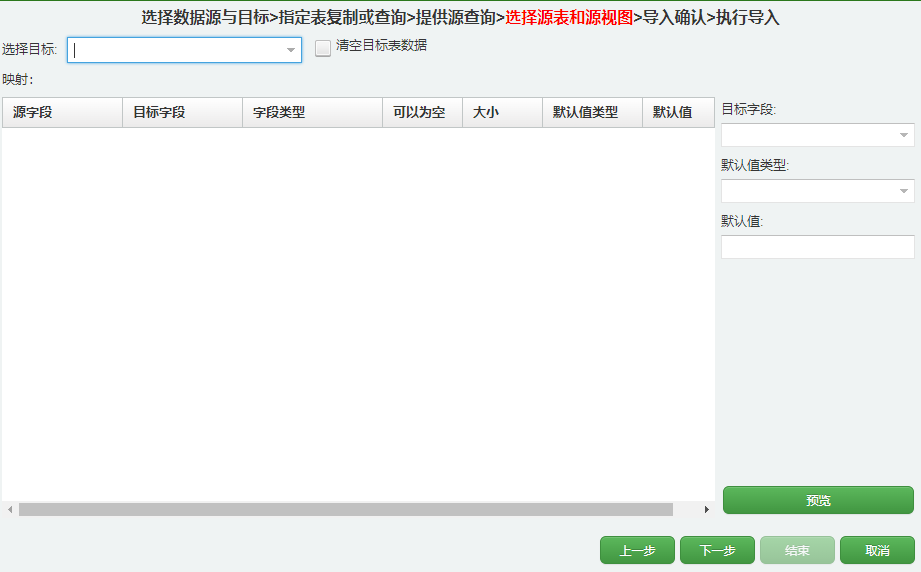Click the 选择源表和源视图 wizard step
Image resolution: width=921 pixels, height=572 pixels.
pyautogui.click(x=569, y=18)
